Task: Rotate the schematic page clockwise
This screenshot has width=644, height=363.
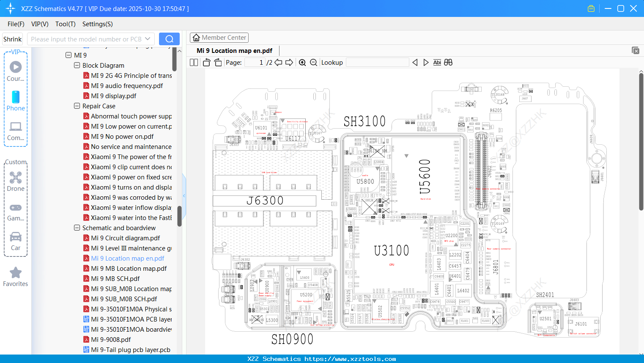Action: (x=217, y=62)
